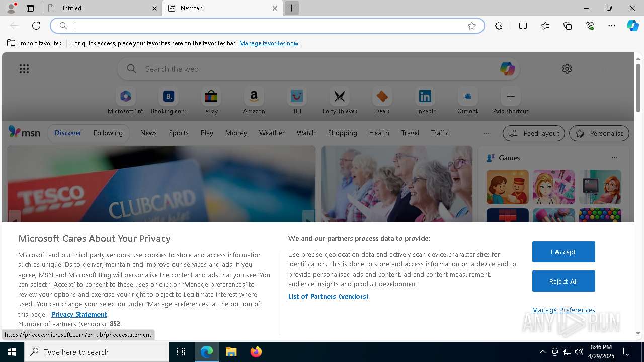This screenshot has width=644, height=362.
Task: Open the Collections panel
Action: click(x=568, y=26)
